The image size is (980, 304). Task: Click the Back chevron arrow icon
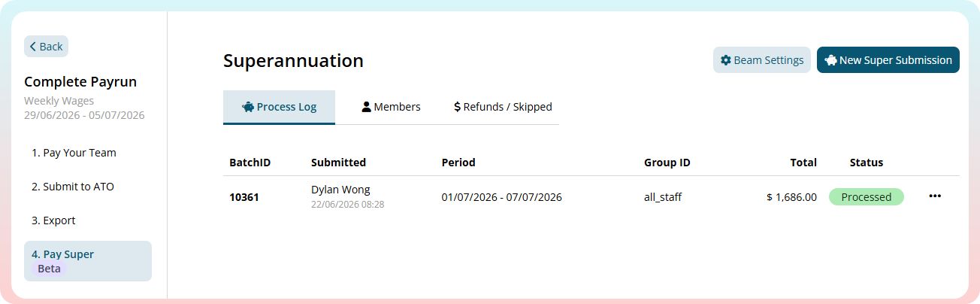33,47
